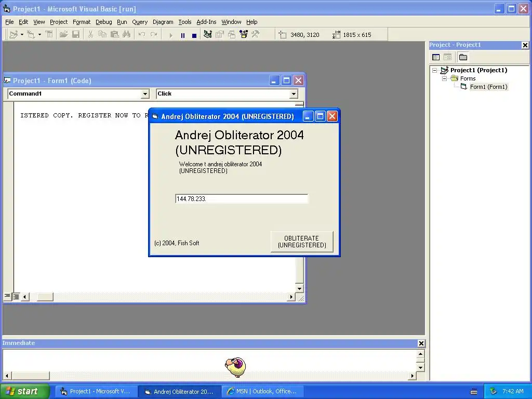The width and height of the screenshot is (532, 399).
Task: Click the Find binoculars icon
Action: tap(127, 35)
